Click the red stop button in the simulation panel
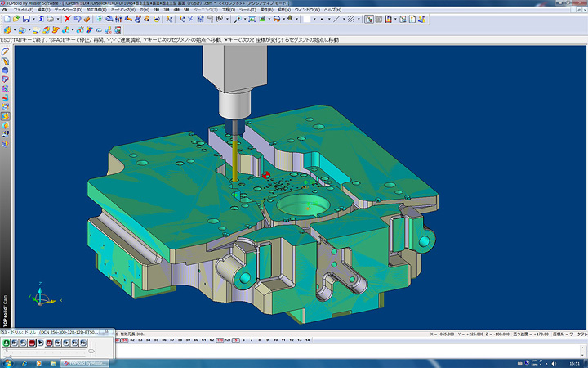588x368 pixels. 32,343
